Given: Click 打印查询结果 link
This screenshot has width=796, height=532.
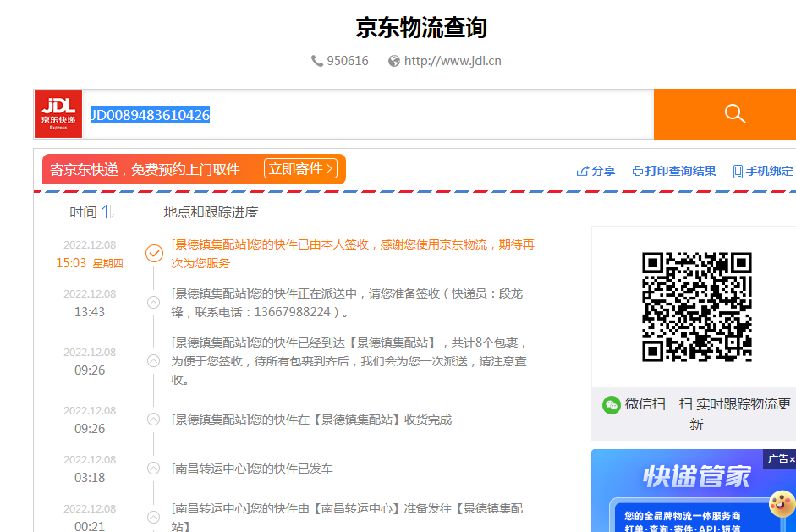Looking at the screenshot, I should [x=680, y=171].
